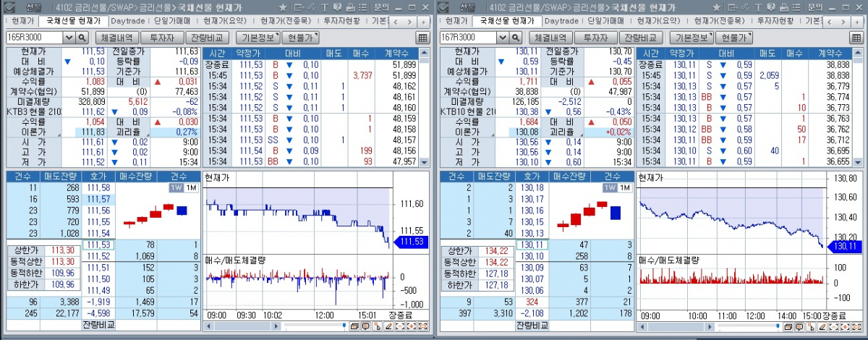Open font size T icon in left window
Image resolution: width=868 pixels, height=340 pixels.
pos(325,7)
